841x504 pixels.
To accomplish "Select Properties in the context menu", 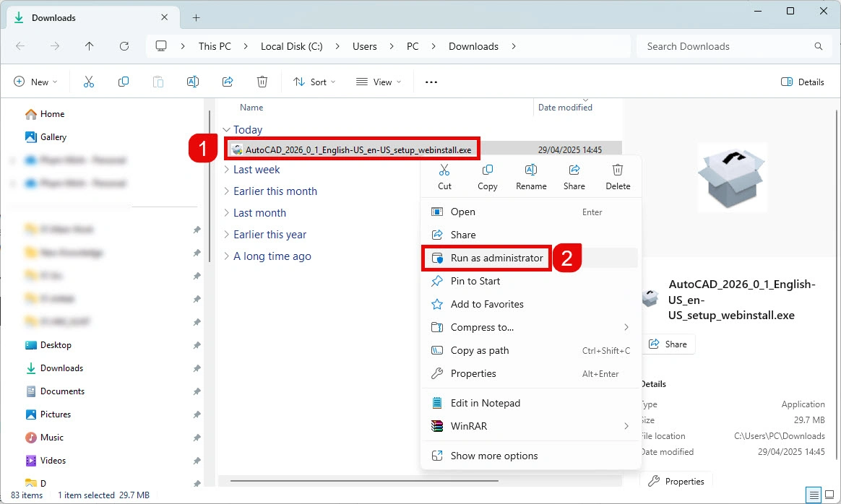I will coord(531,374).
